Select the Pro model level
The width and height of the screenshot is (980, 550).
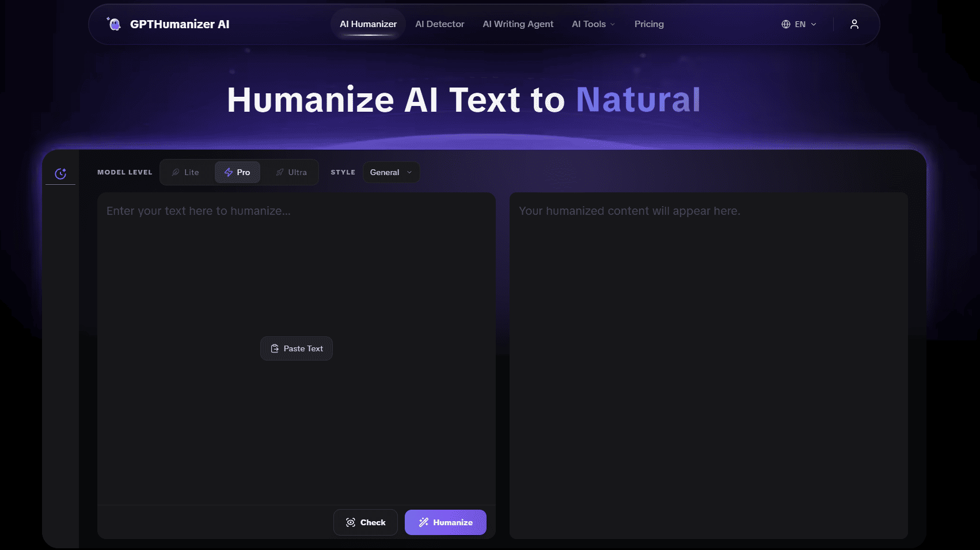pyautogui.click(x=237, y=172)
